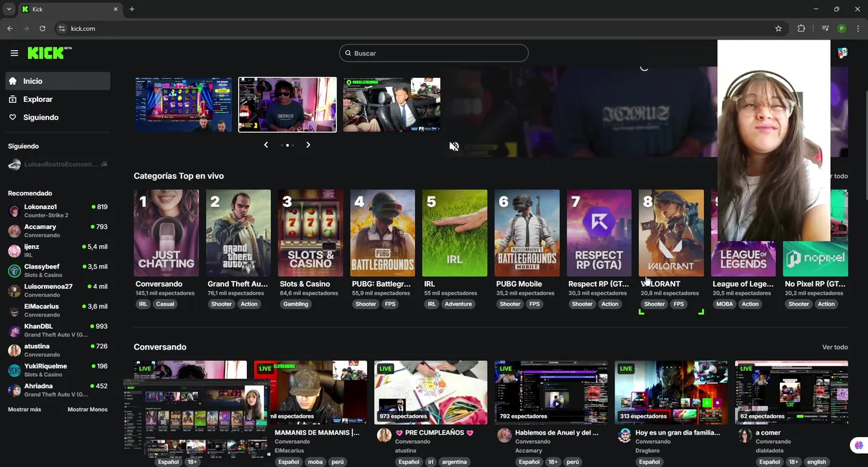The image size is (868, 467).
Task: Open Accamary avatar in recommended
Action: point(14,231)
